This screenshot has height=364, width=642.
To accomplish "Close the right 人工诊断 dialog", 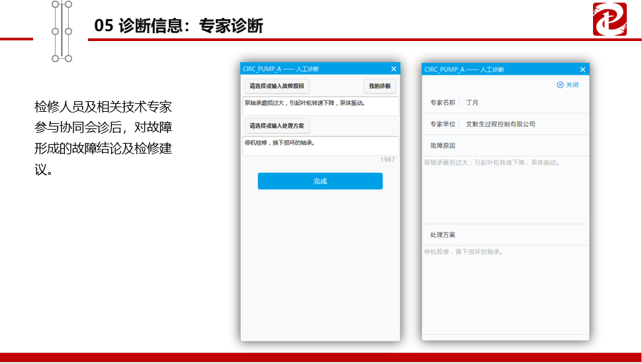I will 582,69.
